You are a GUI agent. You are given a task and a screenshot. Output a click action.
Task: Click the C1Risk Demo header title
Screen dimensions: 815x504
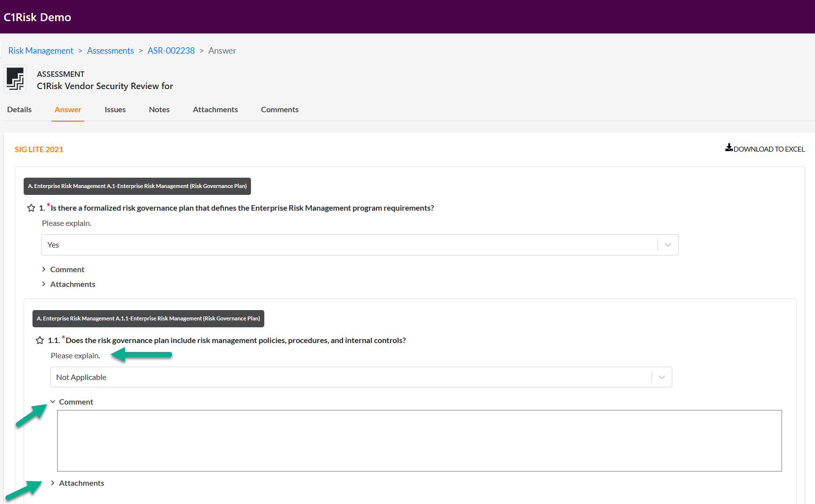pyautogui.click(x=37, y=17)
